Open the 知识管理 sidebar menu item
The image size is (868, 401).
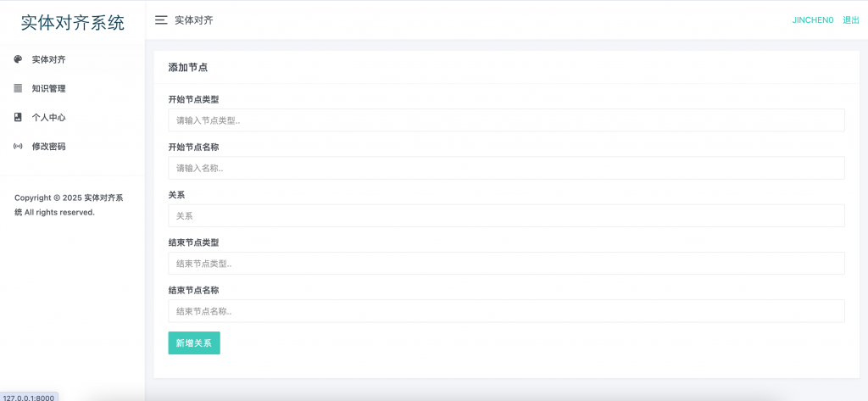[73, 88]
